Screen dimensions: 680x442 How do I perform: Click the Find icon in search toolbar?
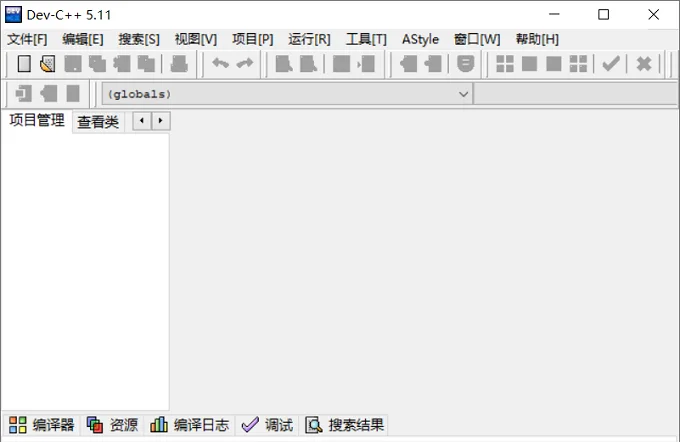click(284, 64)
